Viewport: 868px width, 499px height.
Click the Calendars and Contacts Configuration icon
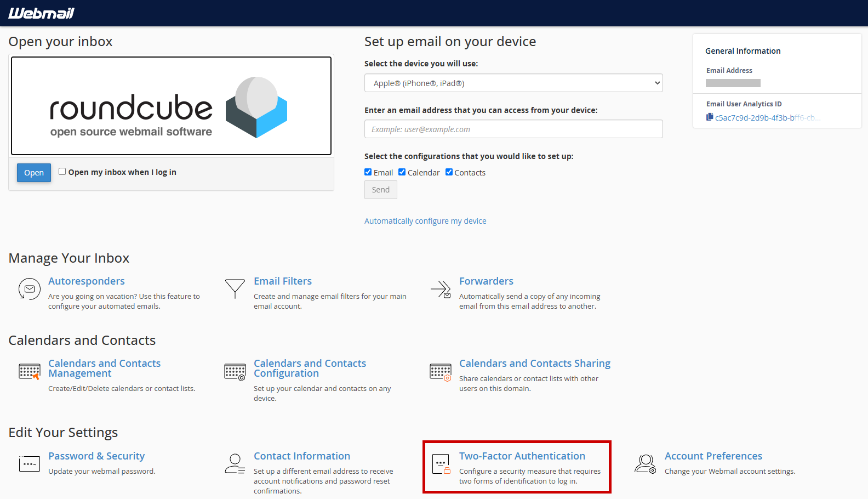pos(235,372)
